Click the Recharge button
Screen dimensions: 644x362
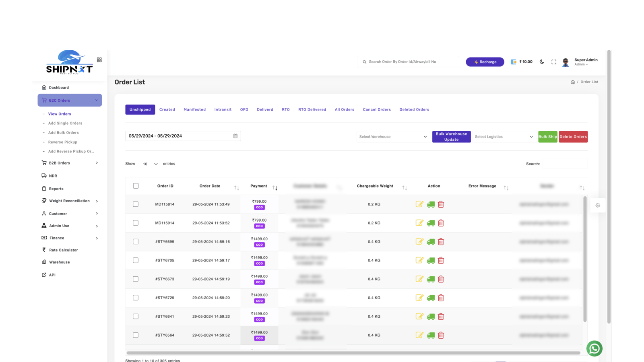[x=485, y=62]
